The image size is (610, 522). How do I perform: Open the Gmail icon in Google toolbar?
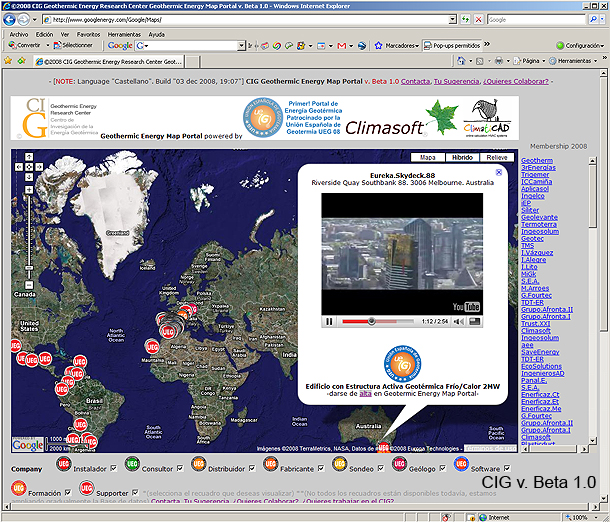(x=342, y=46)
